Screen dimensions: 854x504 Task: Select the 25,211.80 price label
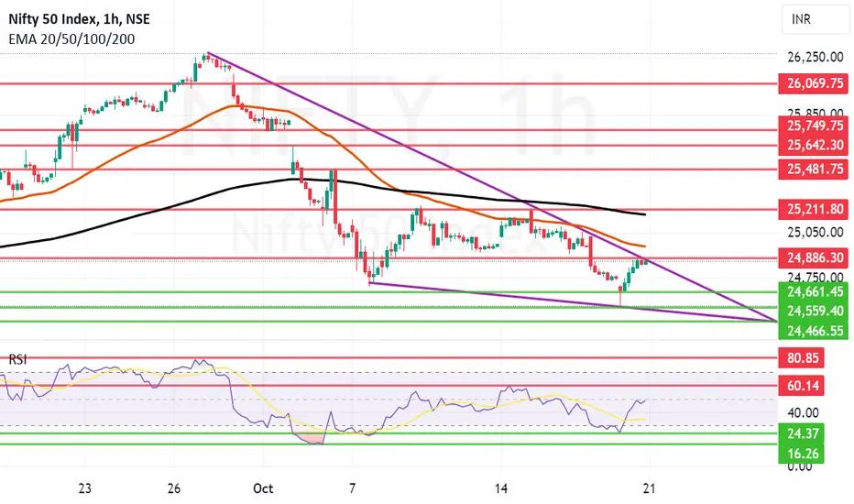coord(813,209)
